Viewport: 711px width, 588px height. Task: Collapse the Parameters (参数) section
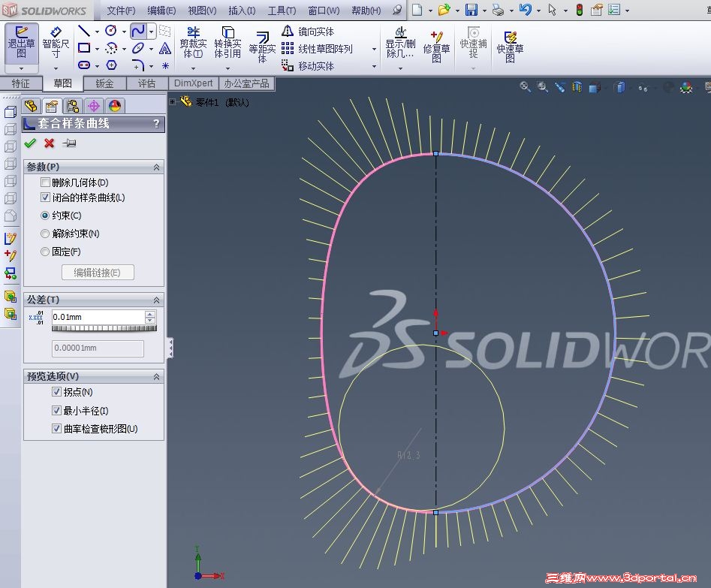click(x=156, y=167)
